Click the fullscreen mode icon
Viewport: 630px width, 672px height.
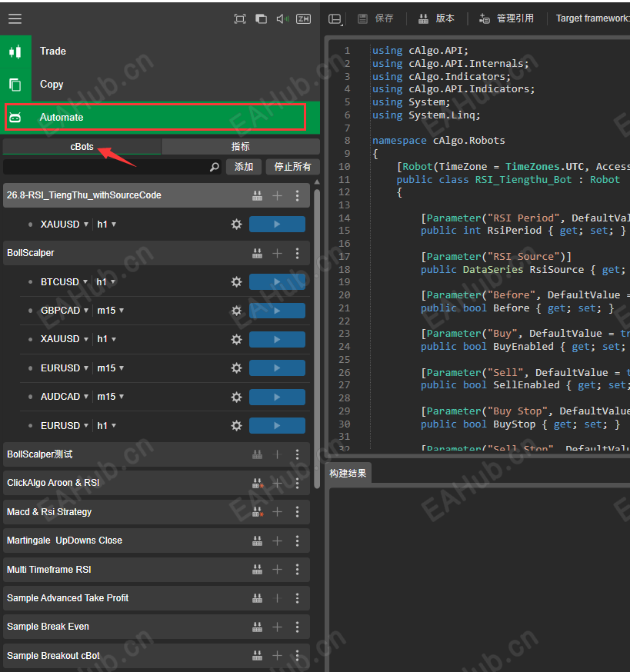pos(240,19)
